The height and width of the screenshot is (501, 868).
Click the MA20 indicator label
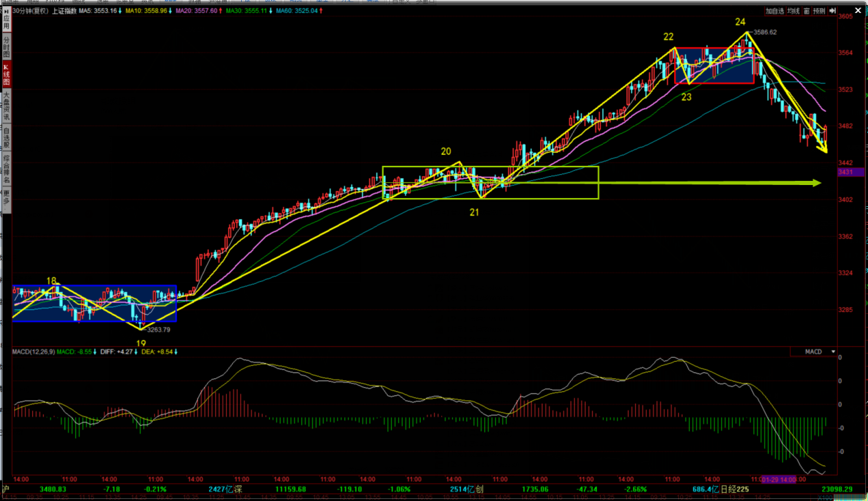pos(197,11)
